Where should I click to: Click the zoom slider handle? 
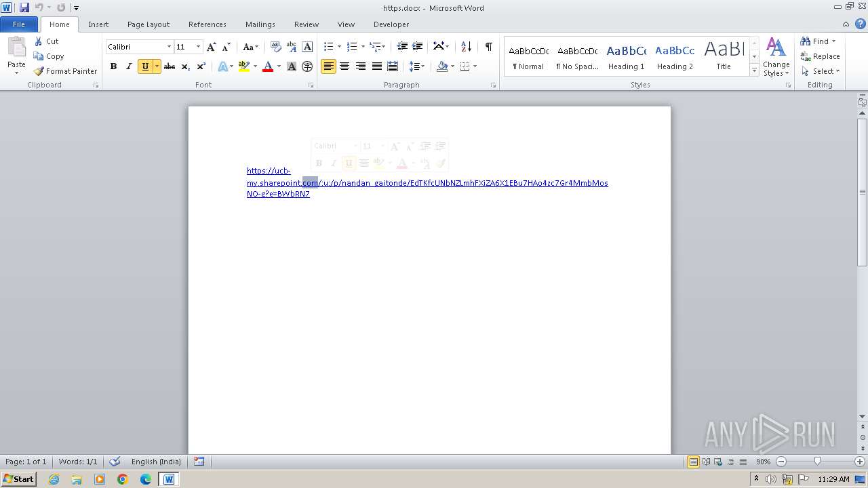point(817,462)
